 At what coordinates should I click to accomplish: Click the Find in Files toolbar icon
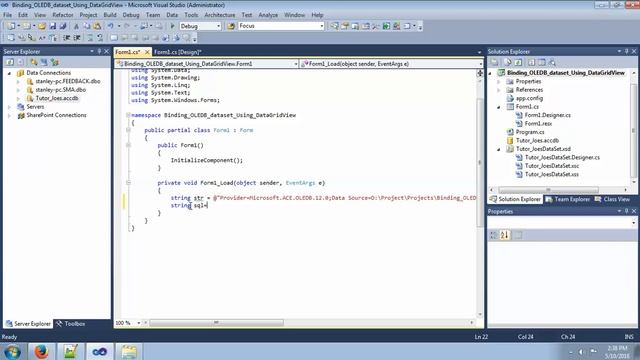tap(231, 26)
